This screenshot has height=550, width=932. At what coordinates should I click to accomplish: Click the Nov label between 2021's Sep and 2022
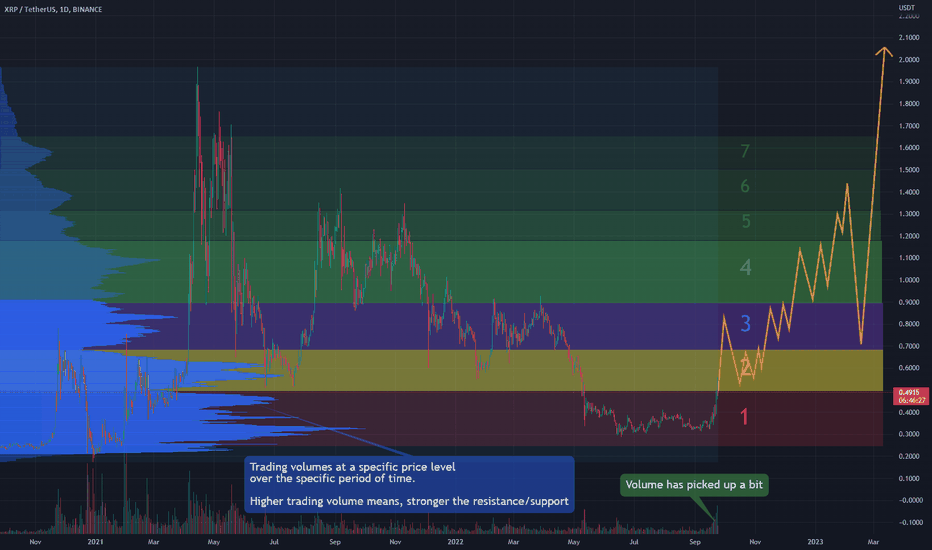[x=395, y=542]
